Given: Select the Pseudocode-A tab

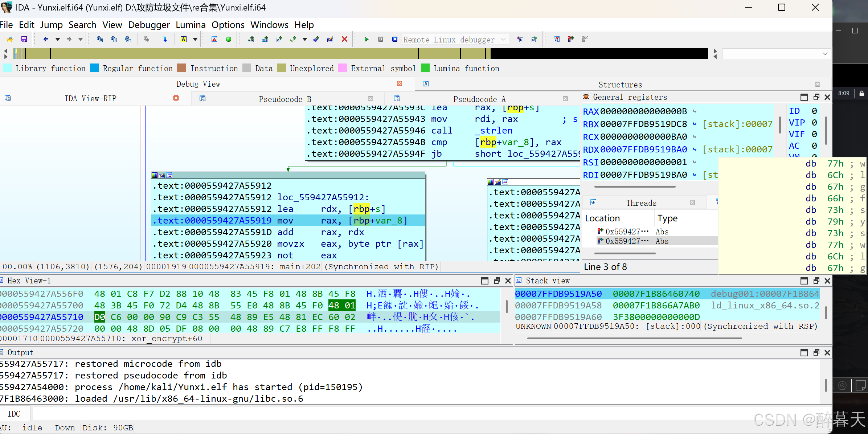Looking at the screenshot, I should (479, 99).
